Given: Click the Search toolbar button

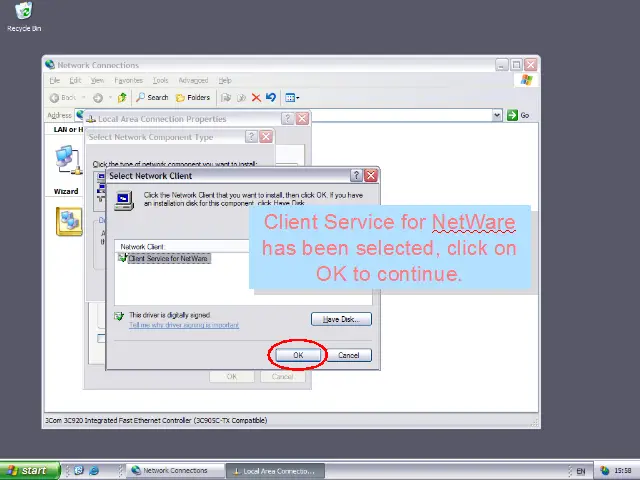Looking at the screenshot, I should 152,98.
